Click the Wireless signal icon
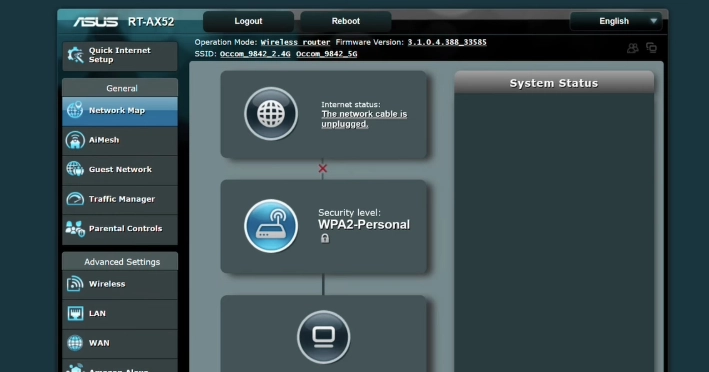 75,284
